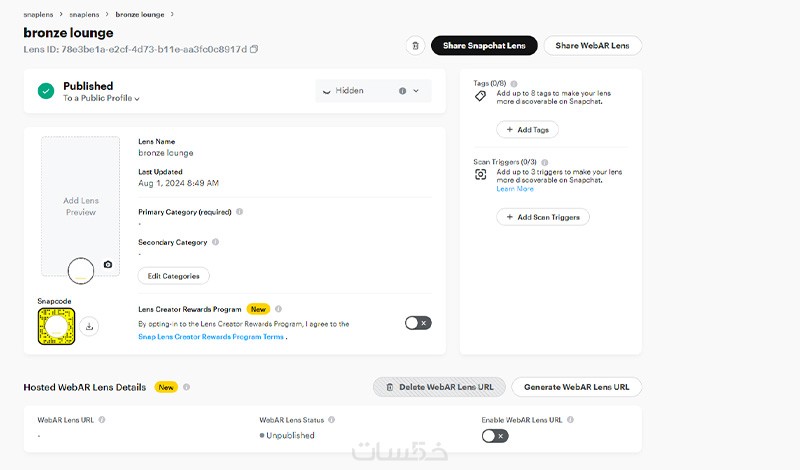This screenshot has height=470, width=800.
Task: Click the trash delete lens icon
Action: click(415, 45)
